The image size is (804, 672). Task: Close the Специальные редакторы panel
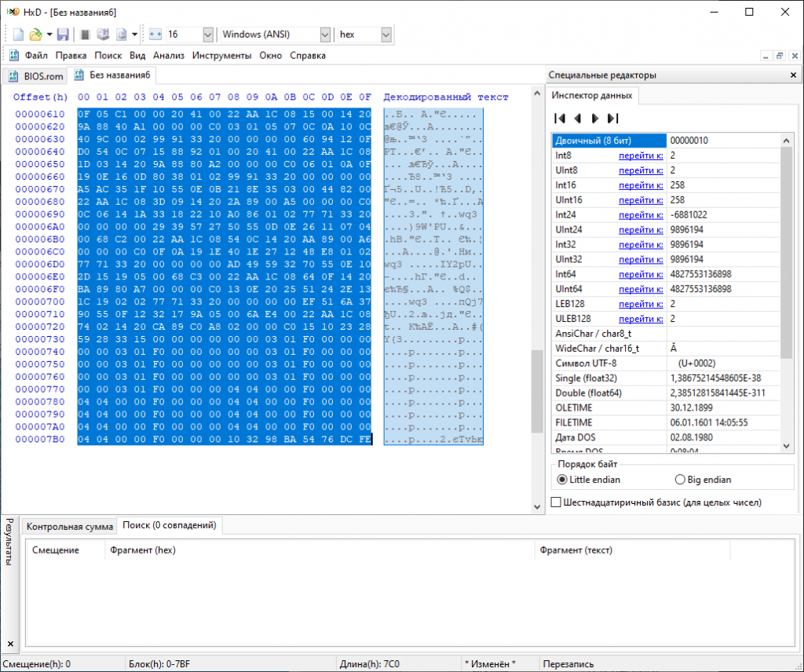[793, 75]
